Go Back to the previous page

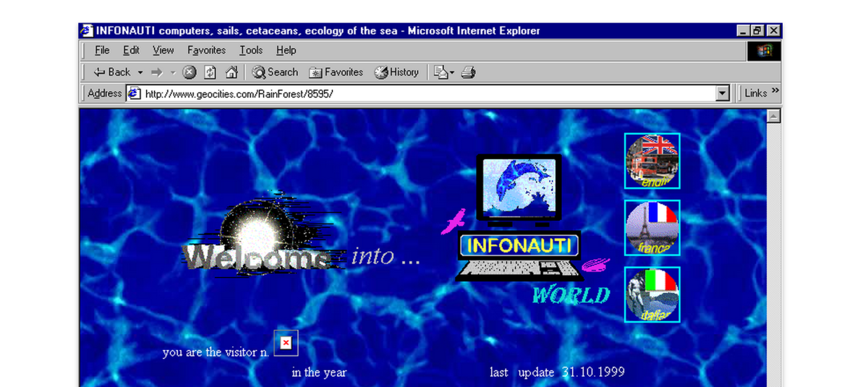point(112,72)
